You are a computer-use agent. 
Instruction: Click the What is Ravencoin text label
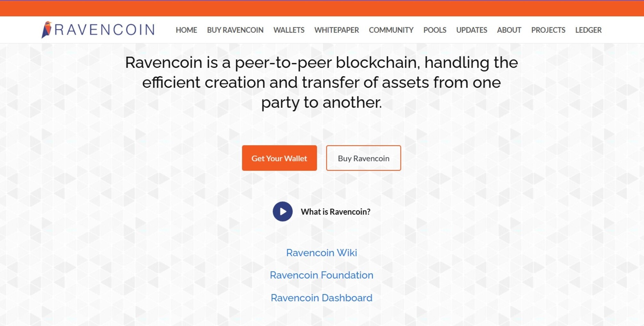(335, 212)
